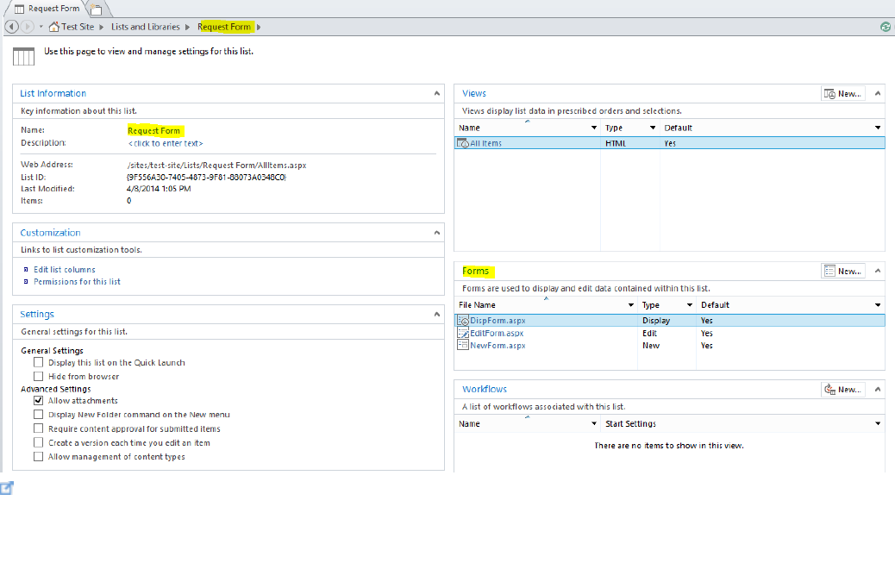Click the forward navigation arrow
Screen dimensions: 895x588
[27, 27]
